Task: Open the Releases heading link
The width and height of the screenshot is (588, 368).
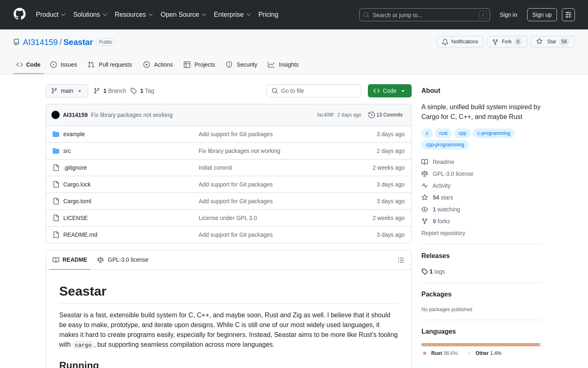Action: [x=435, y=256]
